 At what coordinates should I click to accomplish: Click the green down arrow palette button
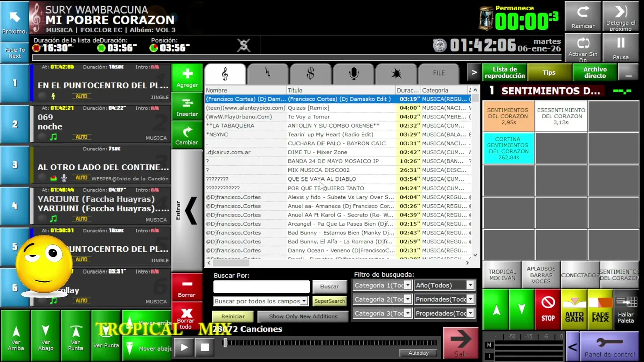pyautogui.click(x=522, y=310)
